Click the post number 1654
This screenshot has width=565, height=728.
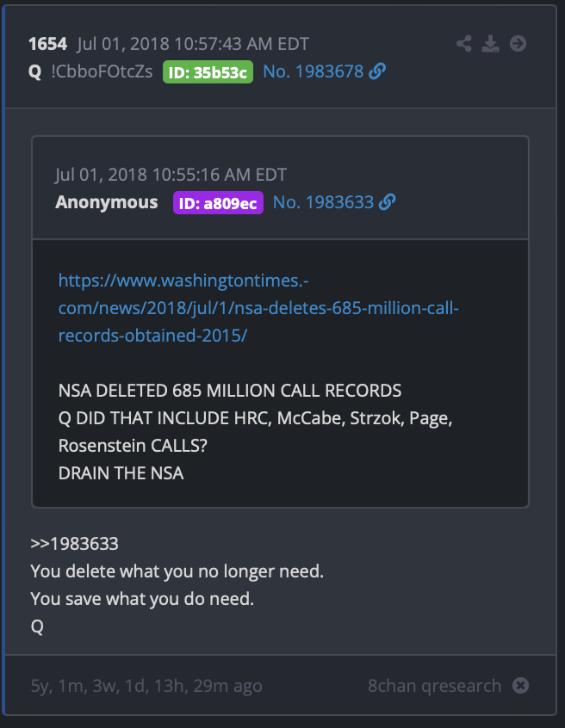click(48, 44)
